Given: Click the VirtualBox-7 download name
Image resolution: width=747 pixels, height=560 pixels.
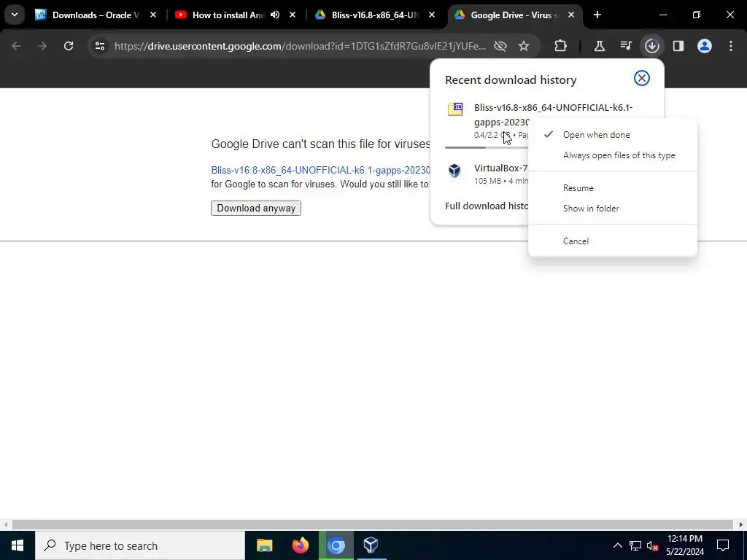Looking at the screenshot, I should (x=500, y=168).
